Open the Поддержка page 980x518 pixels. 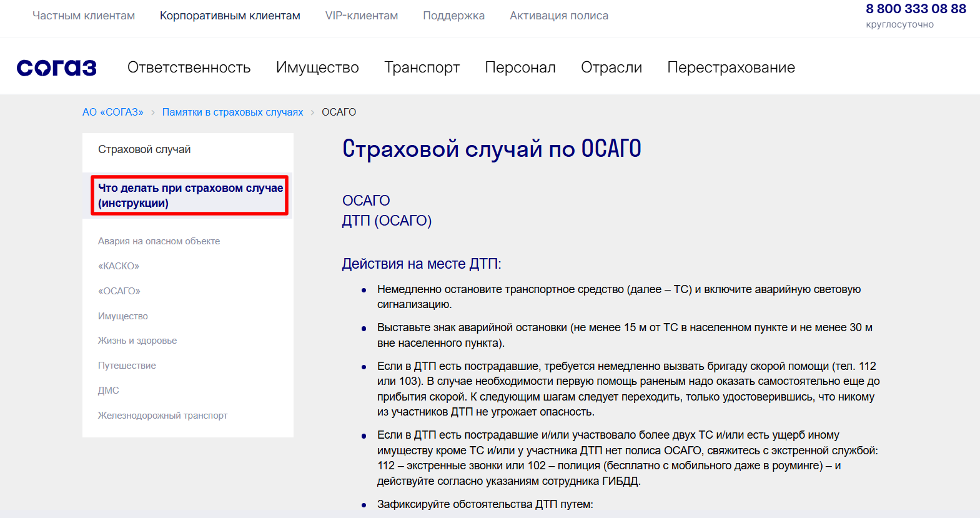point(453,16)
